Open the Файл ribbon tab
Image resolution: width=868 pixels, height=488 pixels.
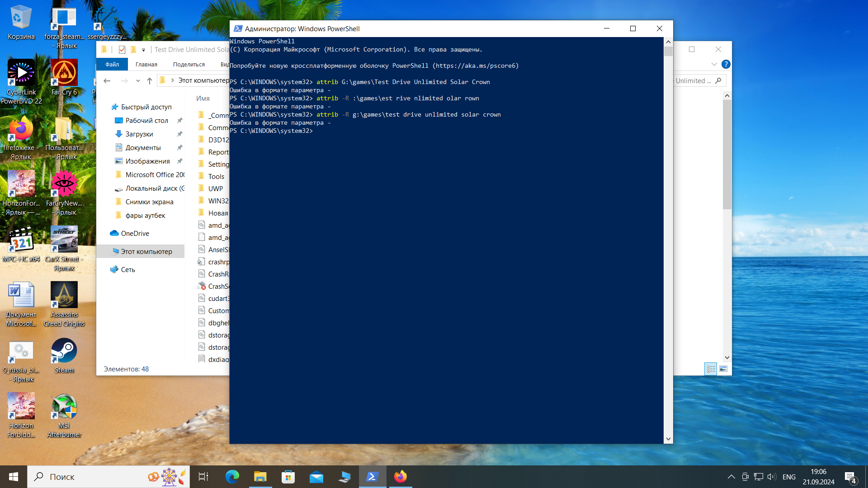pyautogui.click(x=112, y=65)
